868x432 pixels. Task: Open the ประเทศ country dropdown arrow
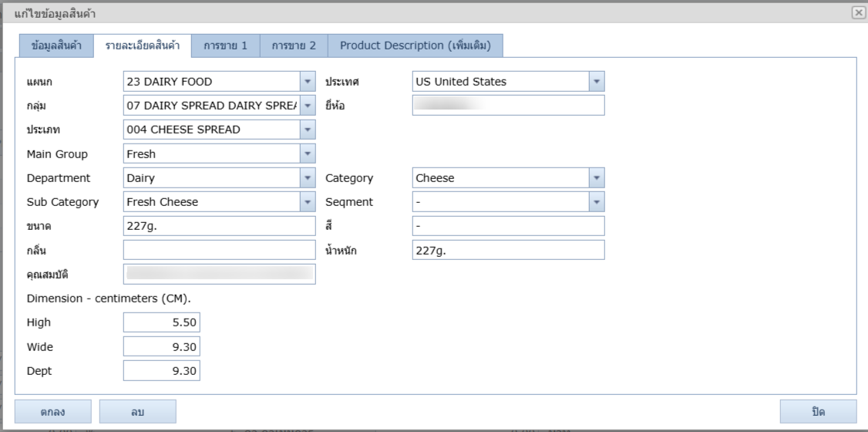[x=596, y=82]
